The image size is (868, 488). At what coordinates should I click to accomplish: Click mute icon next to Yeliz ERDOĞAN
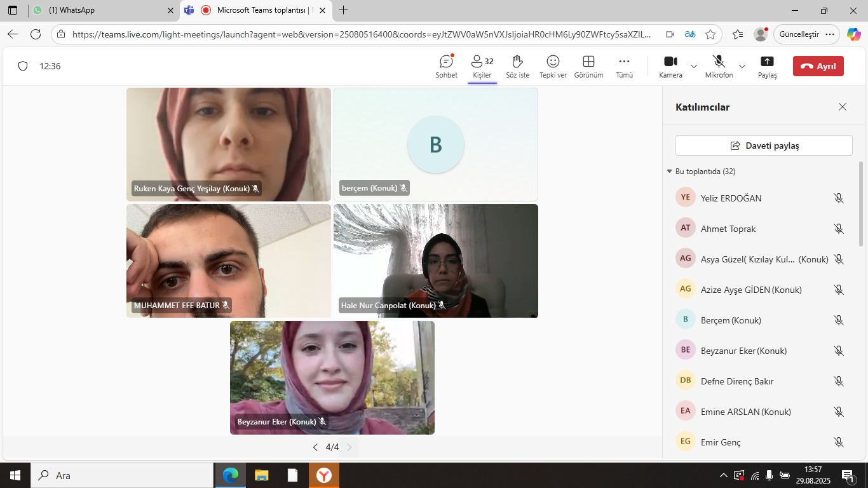pyautogui.click(x=839, y=198)
